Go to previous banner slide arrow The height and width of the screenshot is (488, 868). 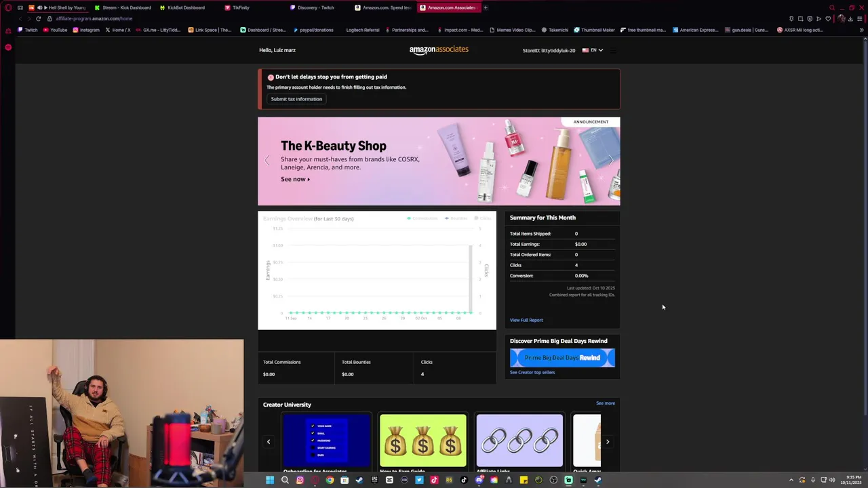(267, 161)
